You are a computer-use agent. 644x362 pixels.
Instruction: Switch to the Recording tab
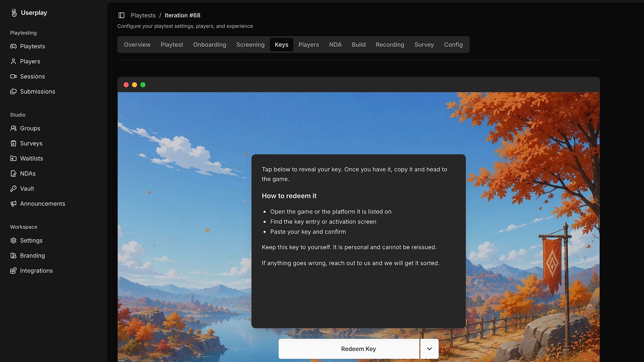[x=390, y=44]
